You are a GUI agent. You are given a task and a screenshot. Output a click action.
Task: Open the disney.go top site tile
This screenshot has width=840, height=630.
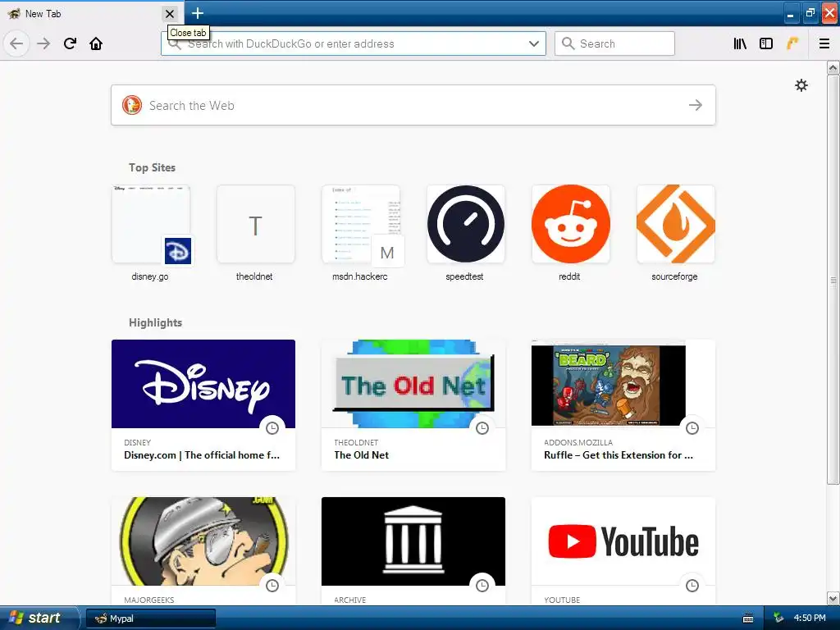click(x=151, y=224)
